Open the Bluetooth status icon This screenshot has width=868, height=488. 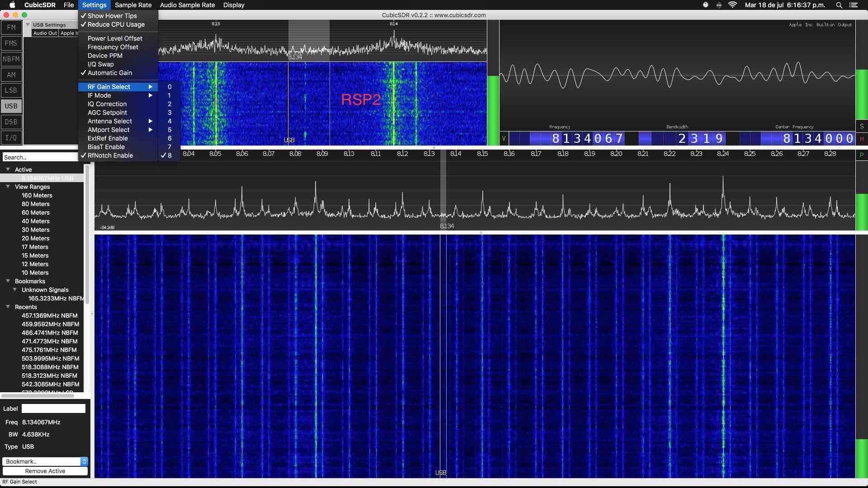point(719,5)
